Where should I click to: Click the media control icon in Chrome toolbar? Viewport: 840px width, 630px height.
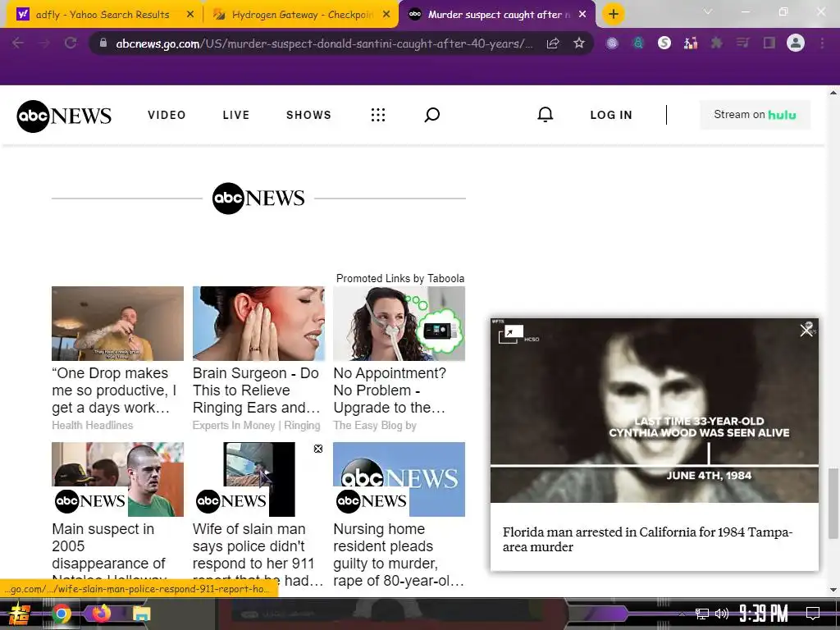742,43
